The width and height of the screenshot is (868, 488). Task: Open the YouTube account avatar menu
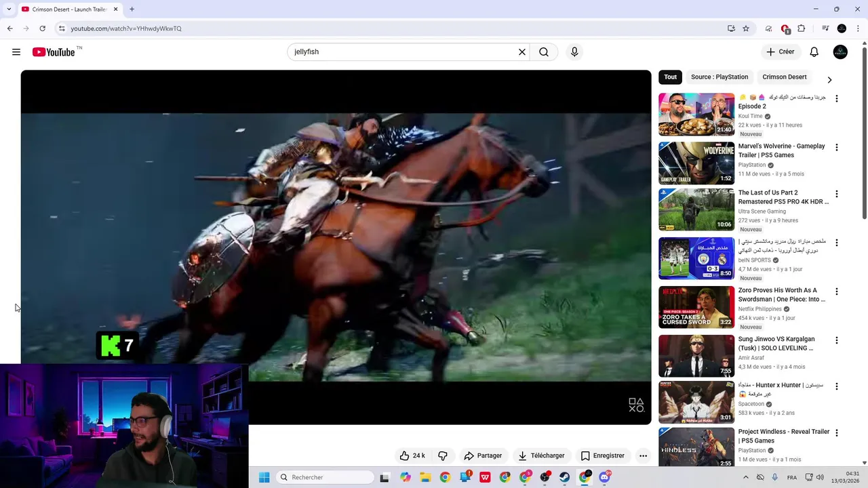[840, 52]
